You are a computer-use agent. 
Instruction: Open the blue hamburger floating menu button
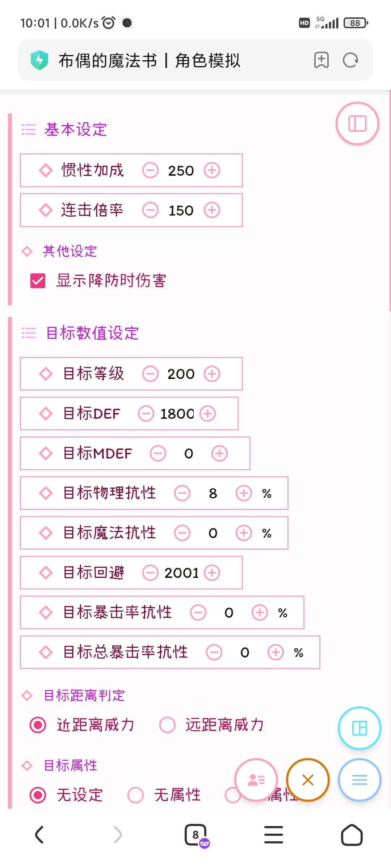pyautogui.click(x=360, y=780)
